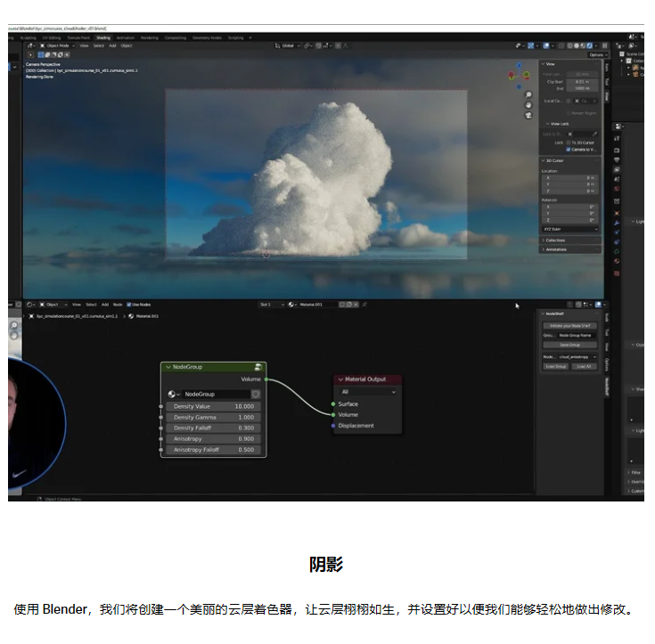Select rendered viewport shading mode icon

point(589,45)
